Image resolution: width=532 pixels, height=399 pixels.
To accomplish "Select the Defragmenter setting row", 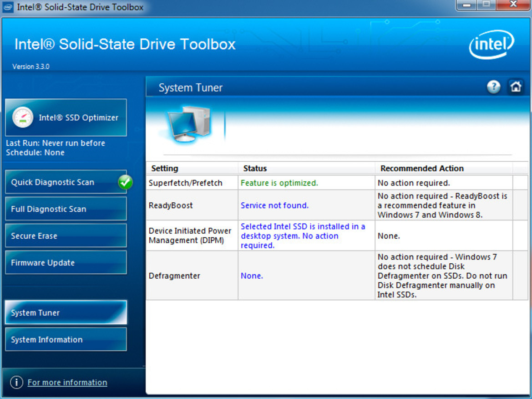I will pyautogui.click(x=337, y=276).
